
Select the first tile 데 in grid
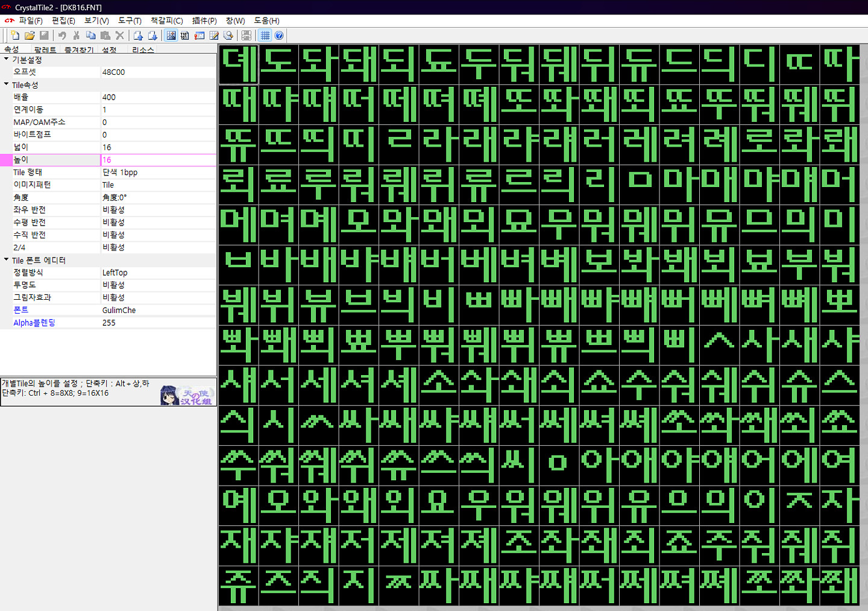click(x=239, y=65)
